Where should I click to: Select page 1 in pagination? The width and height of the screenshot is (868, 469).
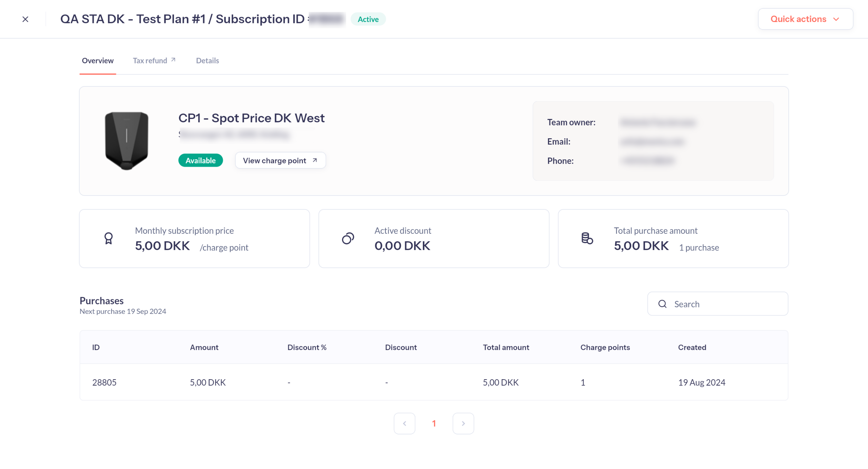pos(434,424)
